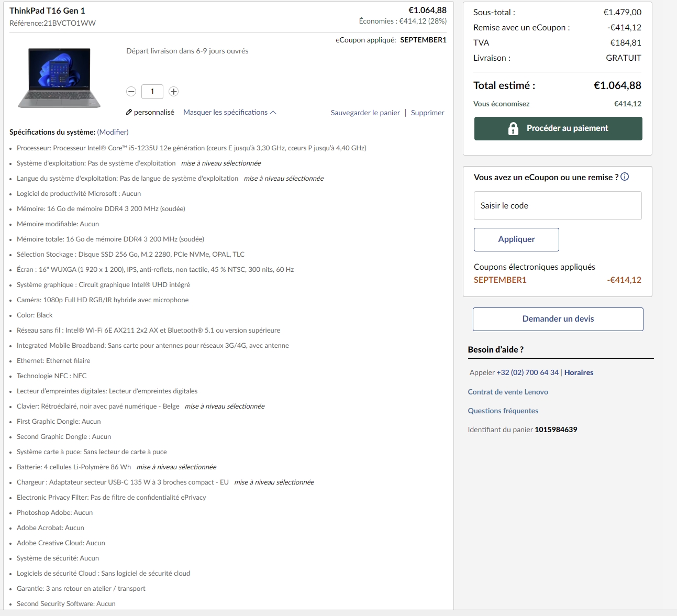
Task: Select the Référence 21BVCTO1WW text
Action: click(x=52, y=23)
